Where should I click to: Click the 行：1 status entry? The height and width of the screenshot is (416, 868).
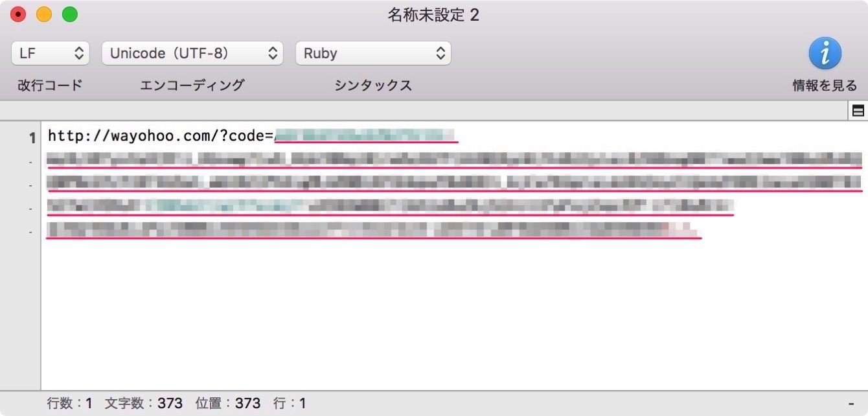click(290, 404)
